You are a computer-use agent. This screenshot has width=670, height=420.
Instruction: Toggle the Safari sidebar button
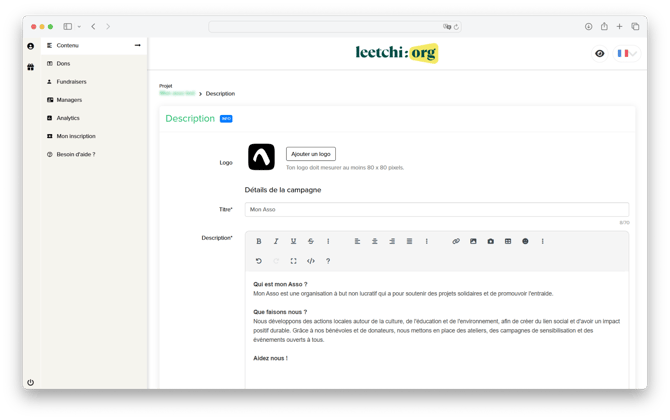(x=68, y=26)
